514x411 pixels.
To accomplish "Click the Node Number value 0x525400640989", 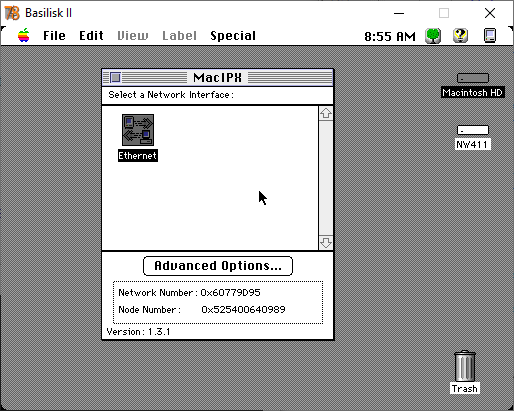I will point(243,310).
